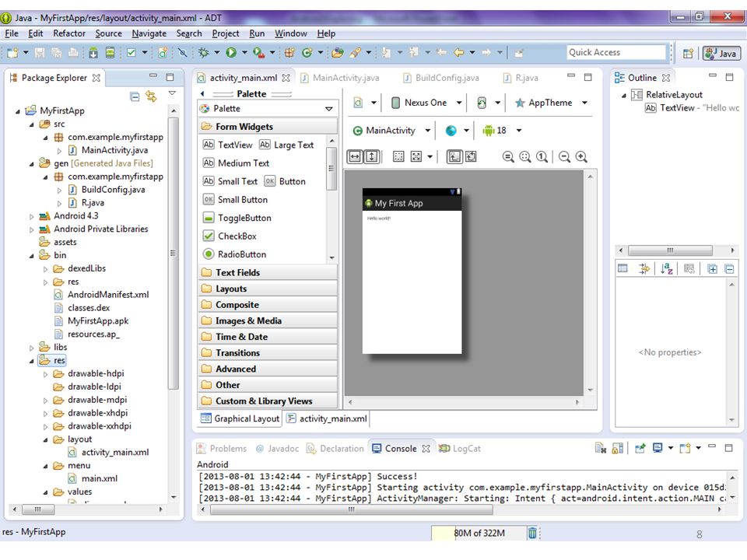
Task: Expand the libs folder node
Action: [x=31, y=348]
